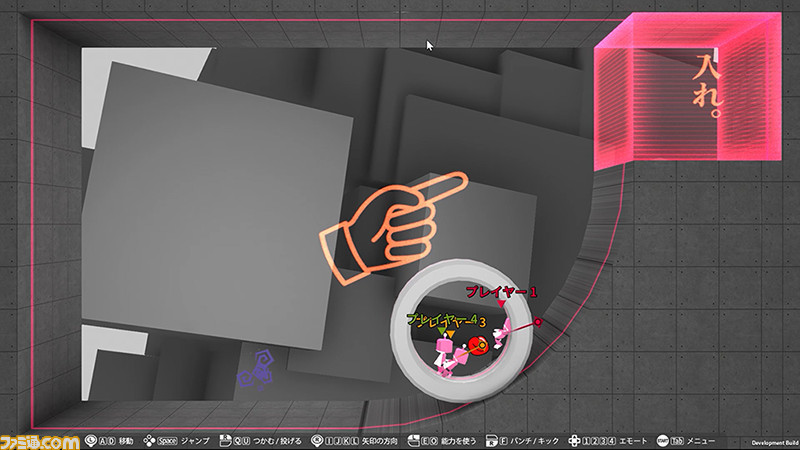The width and height of the screenshot is (800, 450).
Task: Click the red aim handle near Player 1
Action: (538, 322)
